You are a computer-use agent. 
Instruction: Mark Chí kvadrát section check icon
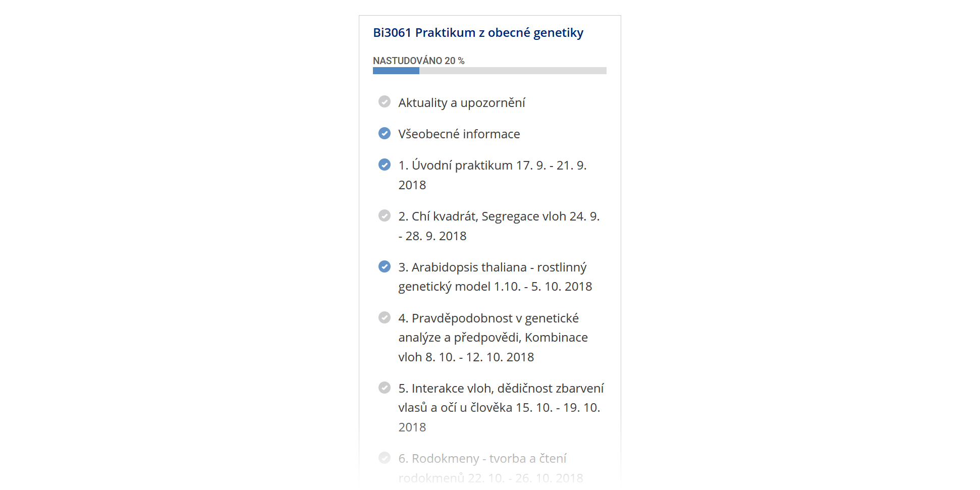(384, 216)
